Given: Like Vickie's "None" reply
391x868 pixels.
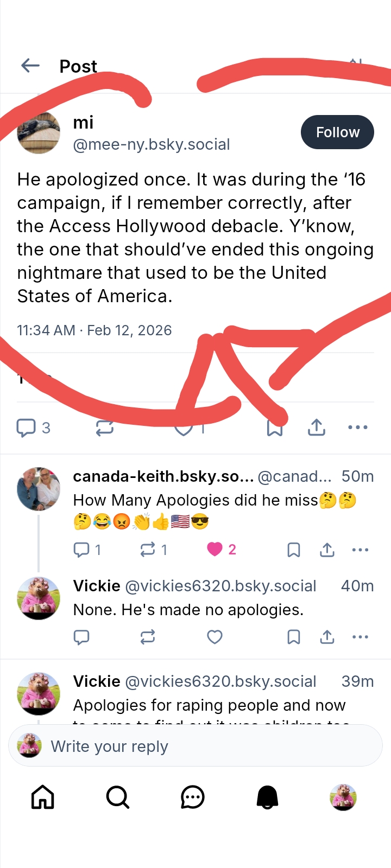Looking at the screenshot, I should [x=215, y=637].
